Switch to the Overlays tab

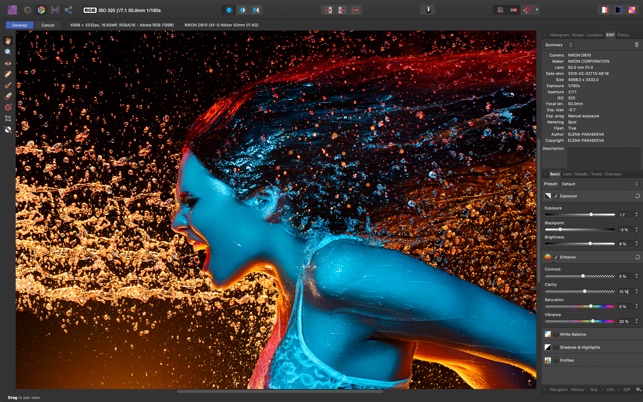point(613,174)
